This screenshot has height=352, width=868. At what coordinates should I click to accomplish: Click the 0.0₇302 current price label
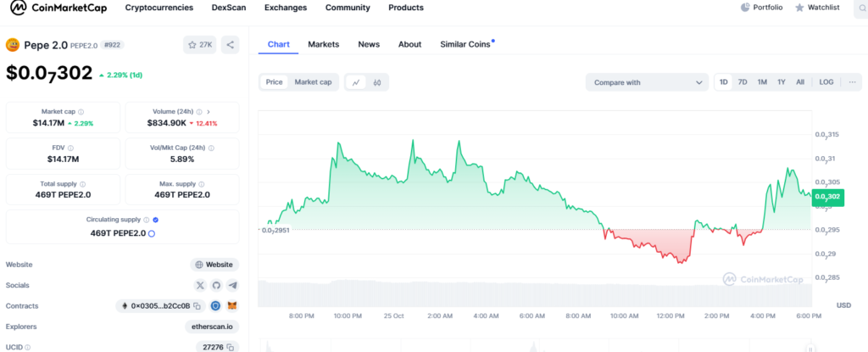tap(828, 197)
